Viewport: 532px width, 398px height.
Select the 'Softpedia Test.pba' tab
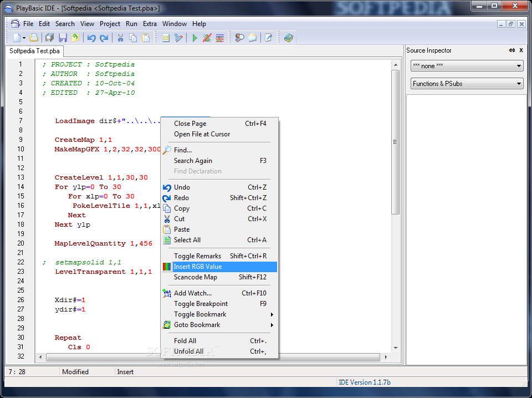click(34, 51)
